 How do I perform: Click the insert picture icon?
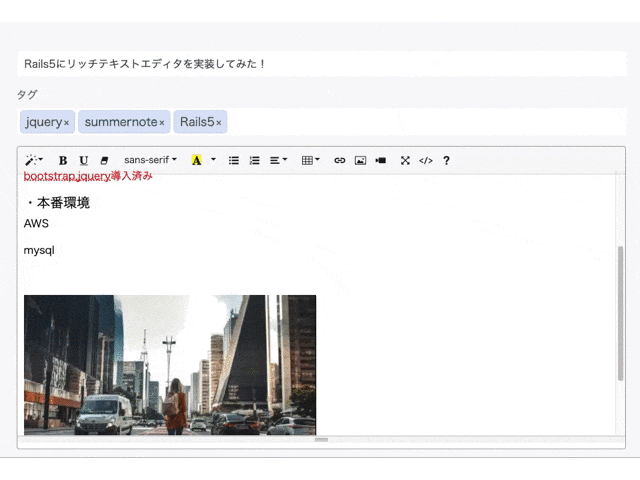pos(360,160)
